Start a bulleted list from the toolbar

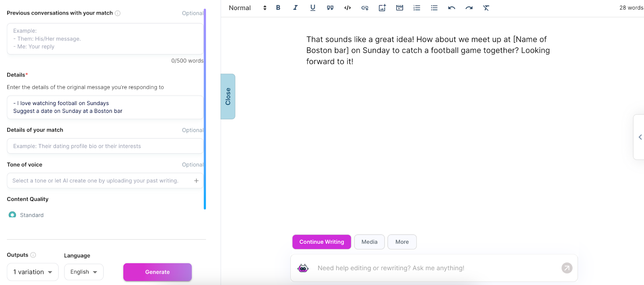click(x=434, y=8)
